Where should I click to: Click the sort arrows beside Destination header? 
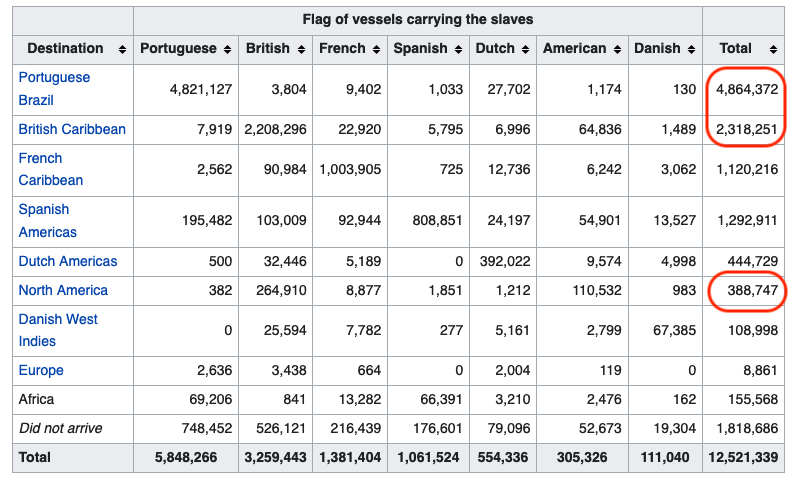coord(122,49)
